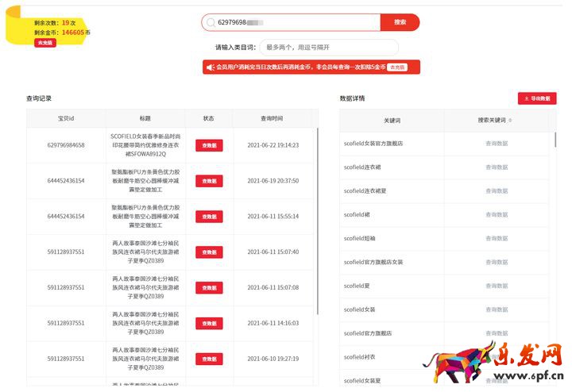Click the speaker icon in the red notice bar

(210, 67)
